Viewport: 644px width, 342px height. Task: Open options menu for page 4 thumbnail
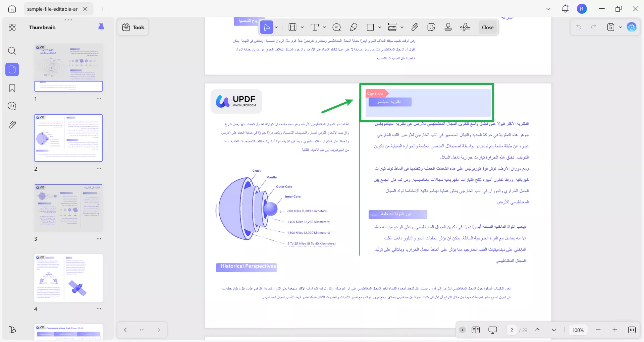(99, 309)
